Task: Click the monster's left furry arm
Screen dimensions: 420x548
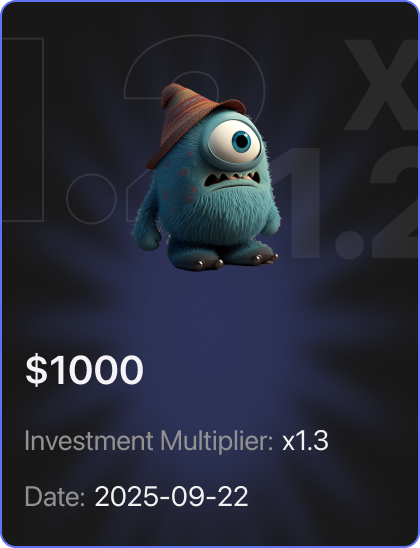Action: click(x=146, y=225)
